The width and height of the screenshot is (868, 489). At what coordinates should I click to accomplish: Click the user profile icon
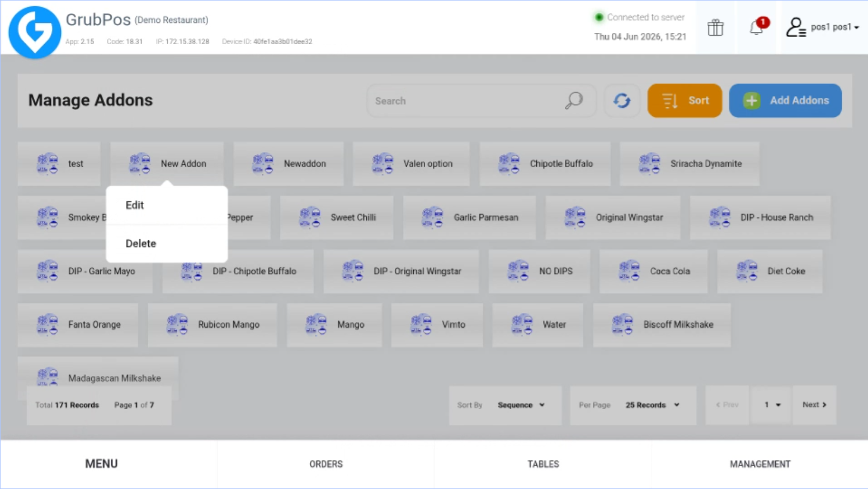coord(795,27)
